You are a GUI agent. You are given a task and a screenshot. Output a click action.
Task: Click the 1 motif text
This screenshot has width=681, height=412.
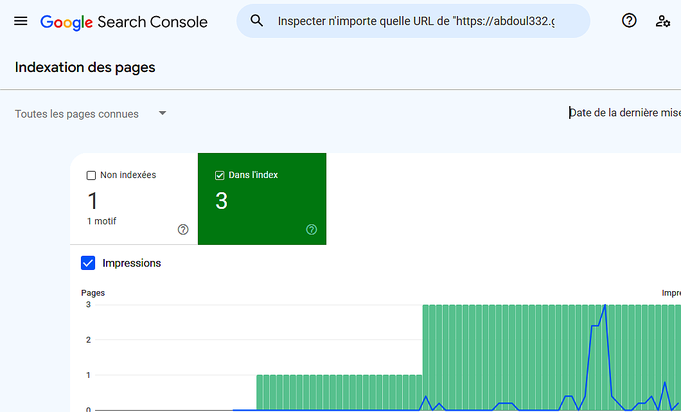click(102, 221)
